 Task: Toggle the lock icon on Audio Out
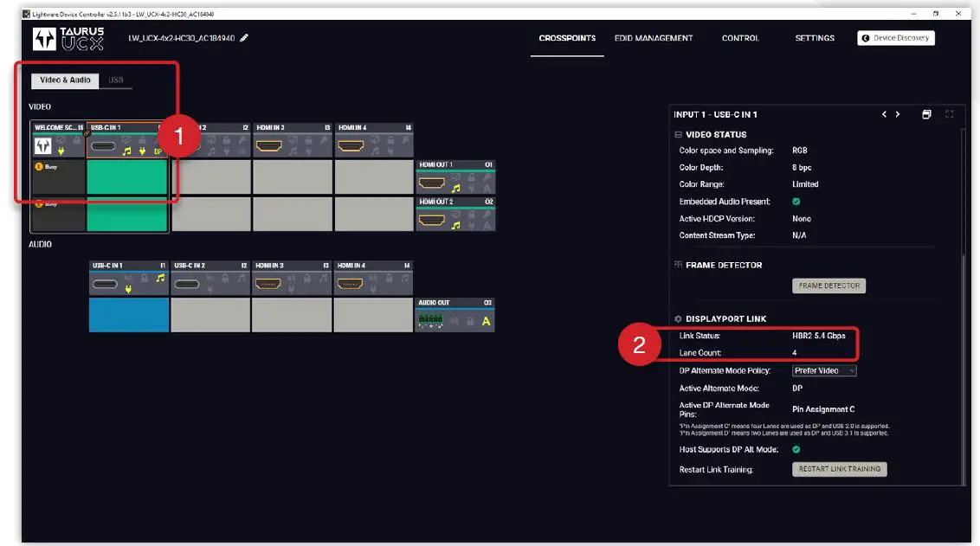click(x=470, y=321)
